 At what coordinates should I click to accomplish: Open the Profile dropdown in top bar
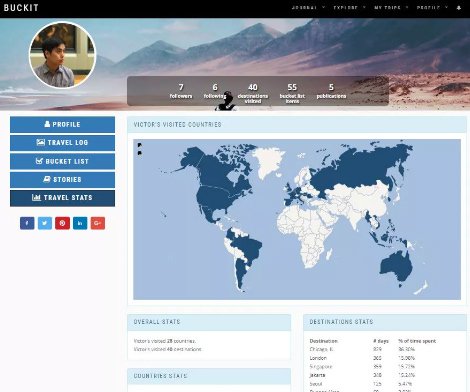click(432, 8)
